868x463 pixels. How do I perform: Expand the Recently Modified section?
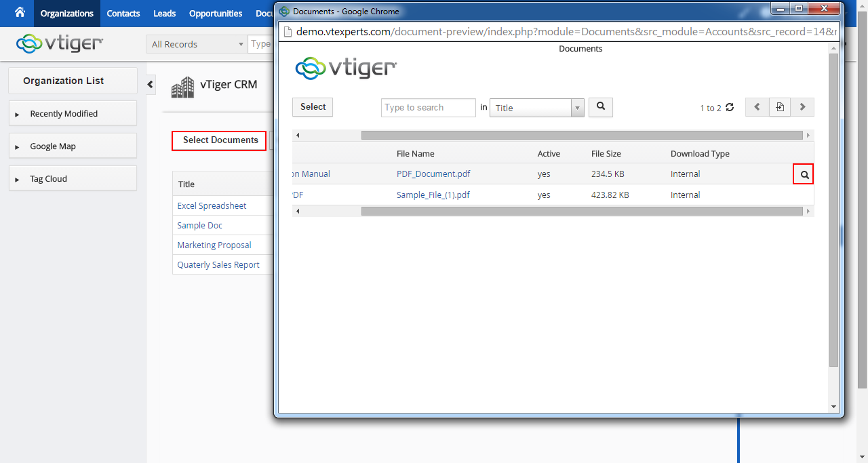73,113
